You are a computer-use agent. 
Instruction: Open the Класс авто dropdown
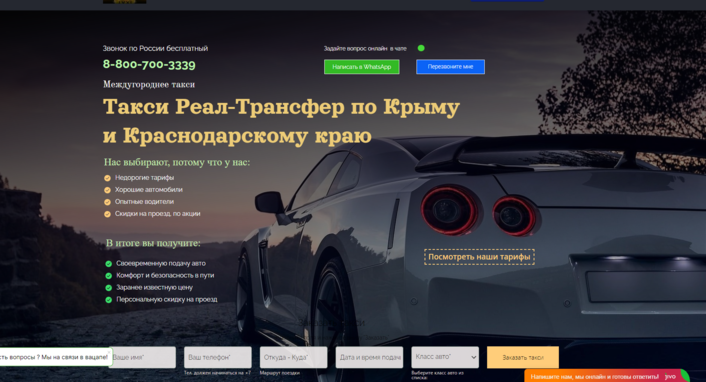click(445, 357)
